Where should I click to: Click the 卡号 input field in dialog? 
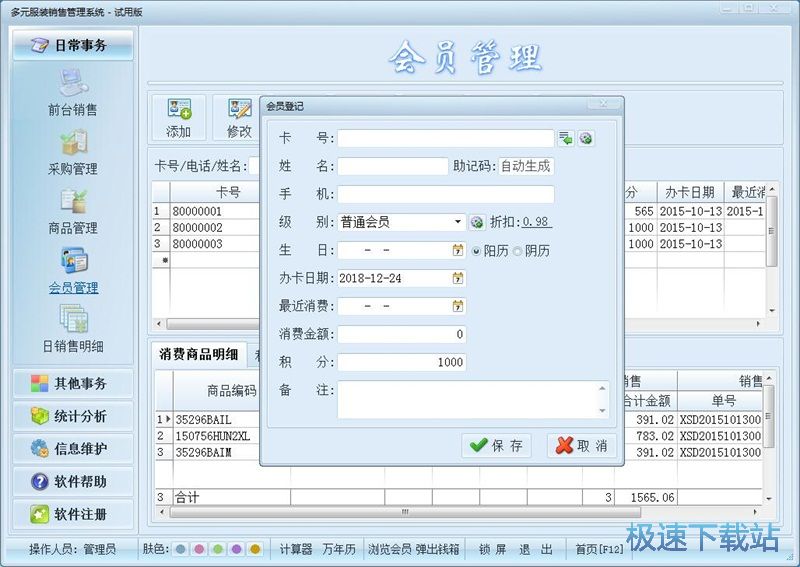coord(445,138)
